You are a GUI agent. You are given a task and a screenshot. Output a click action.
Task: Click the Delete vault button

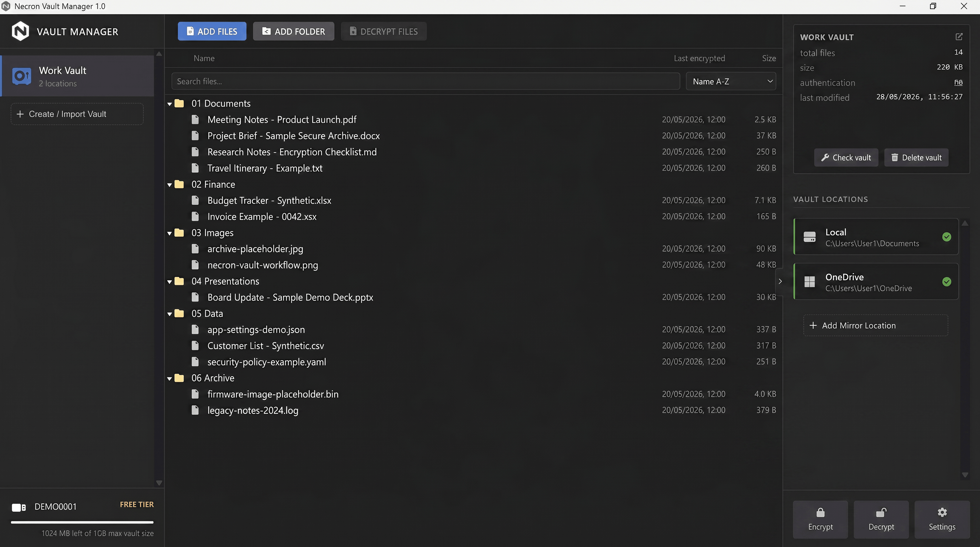[916, 157]
